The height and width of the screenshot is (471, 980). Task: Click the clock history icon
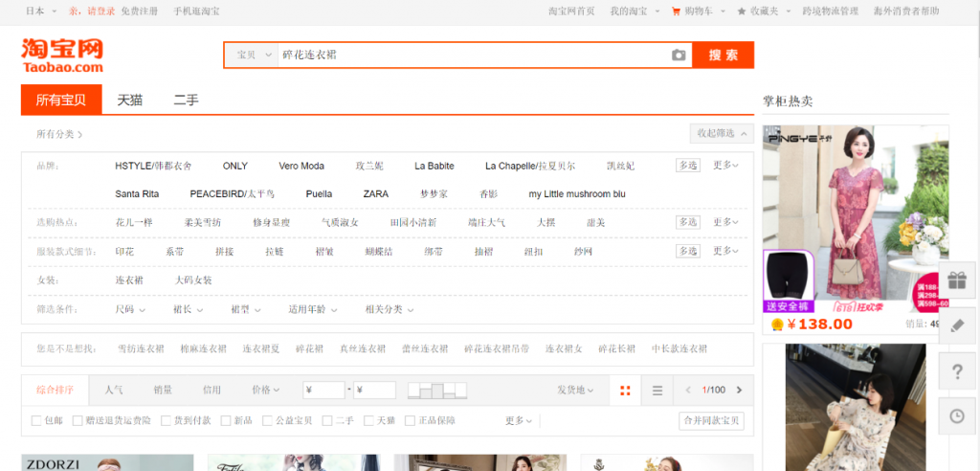[x=957, y=416]
